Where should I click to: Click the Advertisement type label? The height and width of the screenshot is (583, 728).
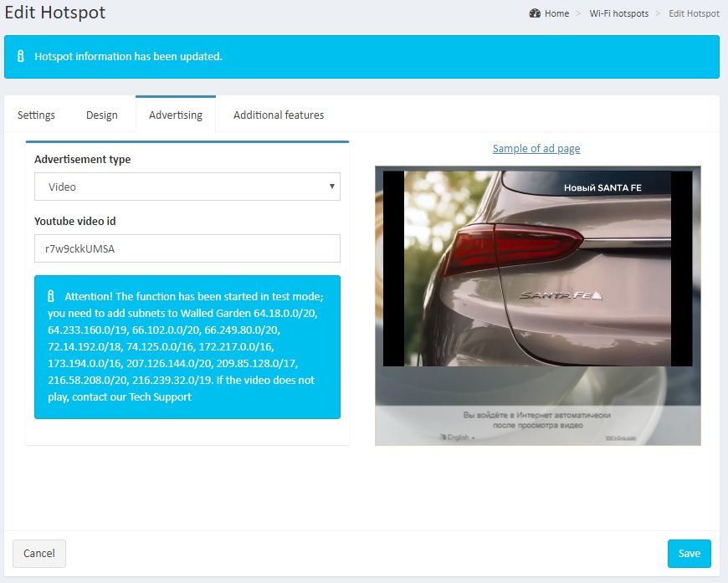pos(83,159)
